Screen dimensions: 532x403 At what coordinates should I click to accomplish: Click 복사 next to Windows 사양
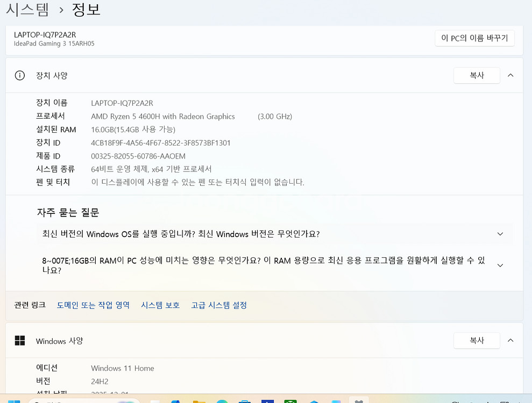(x=477, y=340)
